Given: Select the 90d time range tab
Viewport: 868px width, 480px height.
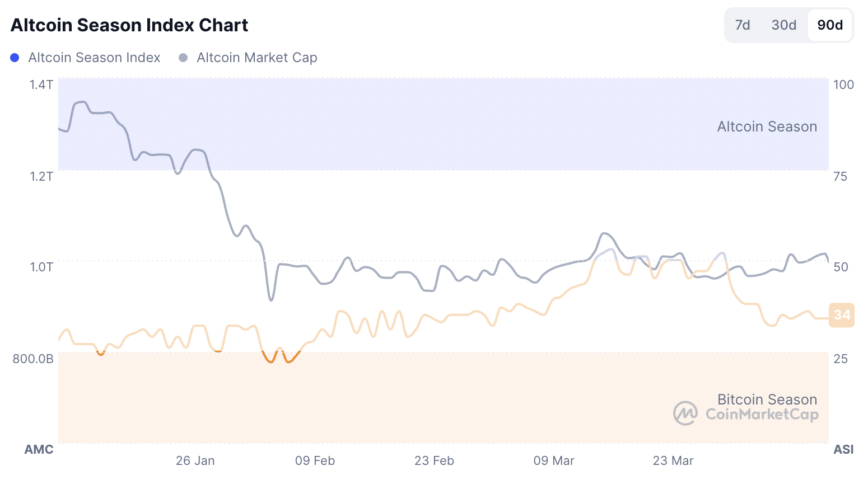Looking at the screenshot, I should [830, 25].
